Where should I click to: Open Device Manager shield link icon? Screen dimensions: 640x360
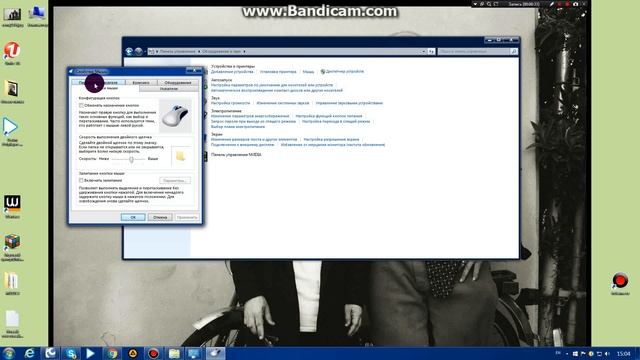[x=322, y=71]
